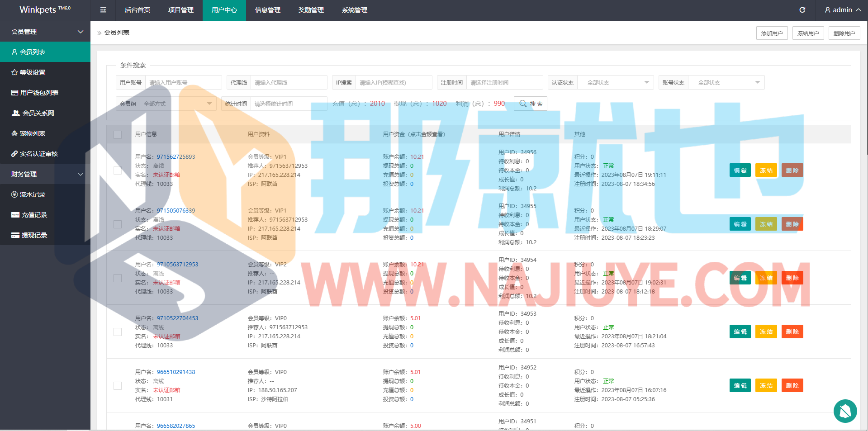Open user 9710522704453 username link
The height and width of the screenshot is (431, 868).
[177, 318]
